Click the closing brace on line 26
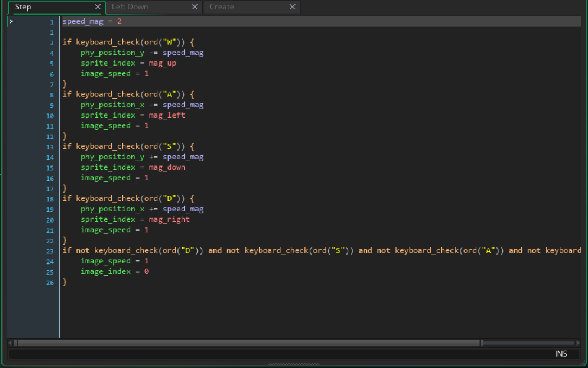Screen dimensions: 588x368 (65, 282)
